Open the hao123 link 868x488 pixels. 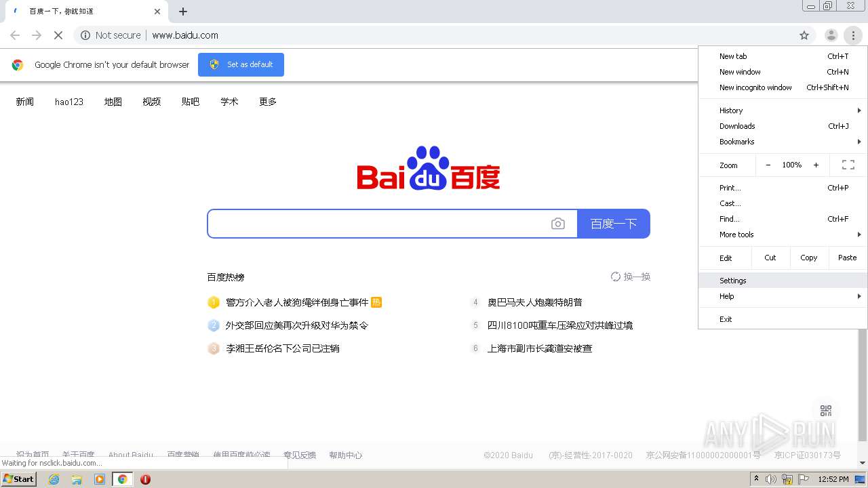(69, 102)
